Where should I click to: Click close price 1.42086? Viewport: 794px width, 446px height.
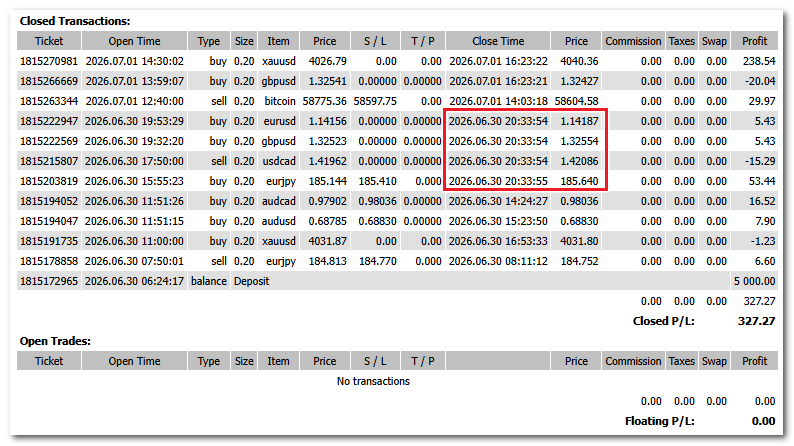tap(579, 161)
